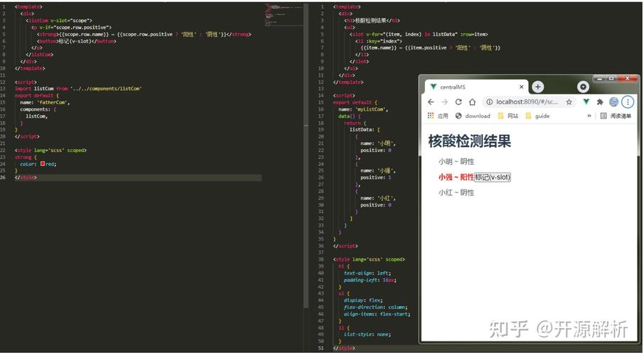Open the 阅读清单 reading list
Screen dimensions: 644x355
(x=616, y=116)
